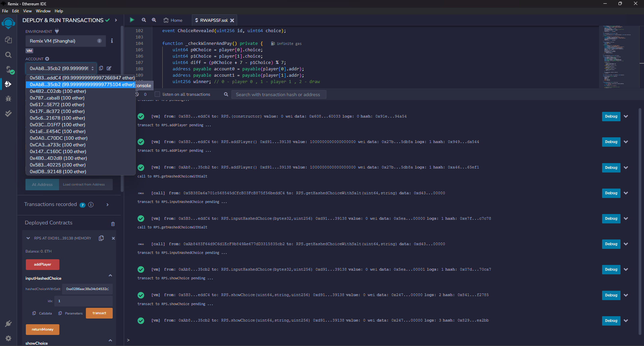Zoom out the editor font

[144, 20]
